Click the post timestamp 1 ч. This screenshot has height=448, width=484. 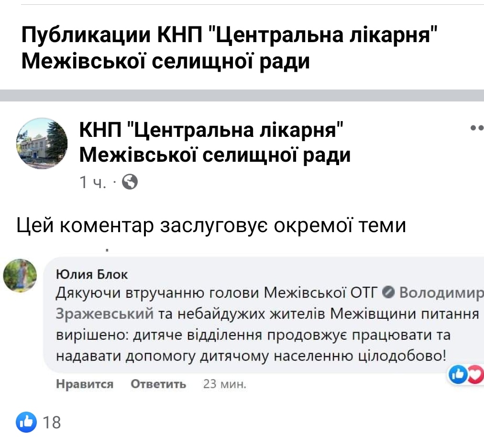click(93, 182)
